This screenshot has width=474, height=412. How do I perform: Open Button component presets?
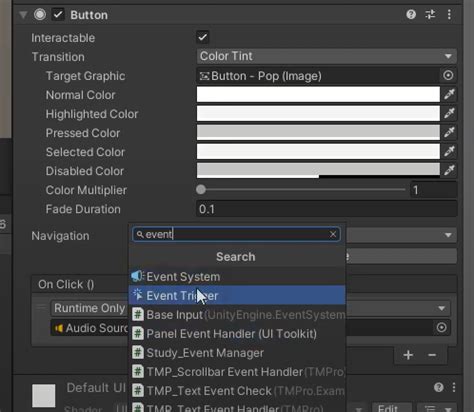(x=430, y=14)
